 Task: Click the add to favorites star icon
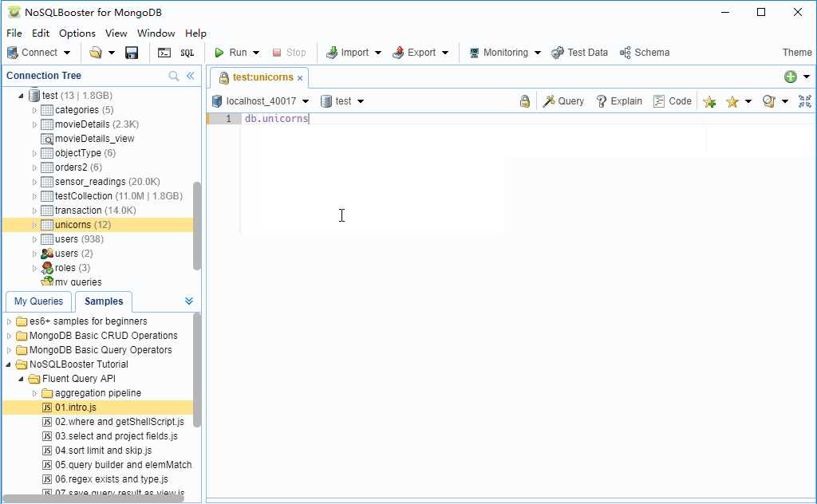(709, 101)
